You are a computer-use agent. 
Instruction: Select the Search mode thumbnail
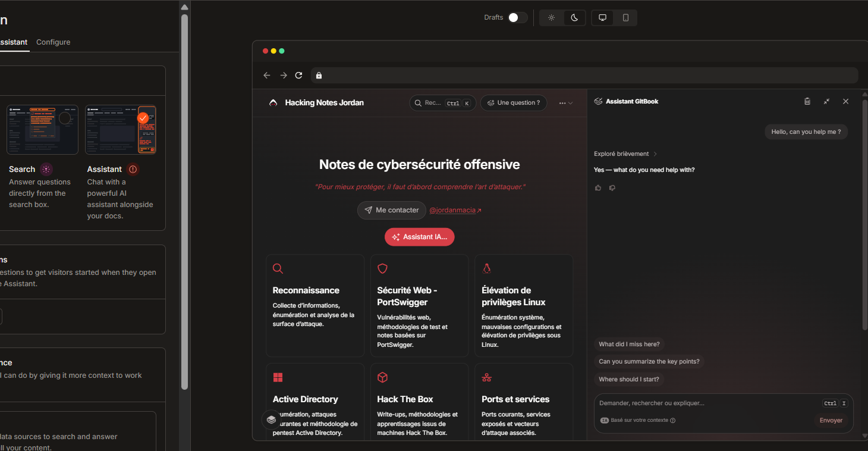[42, 130]
